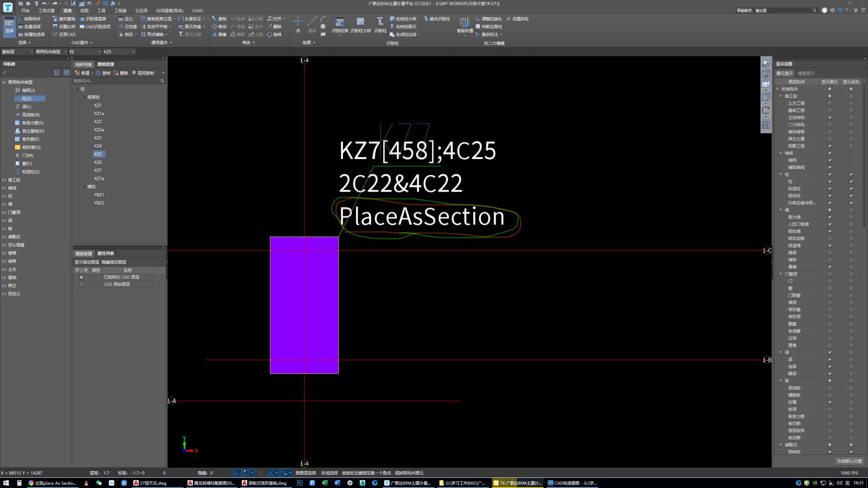Toggle 主体结构 display checkbox

point(830,117)
